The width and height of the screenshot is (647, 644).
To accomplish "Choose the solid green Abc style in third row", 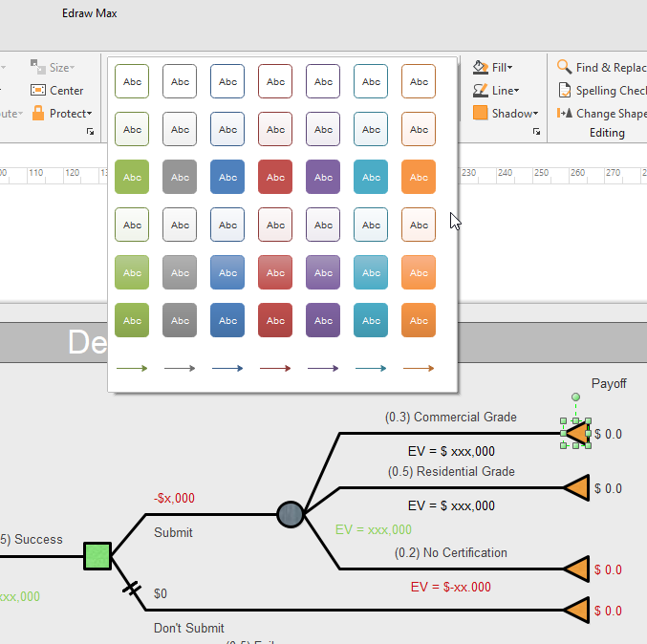I will (132, 177).
